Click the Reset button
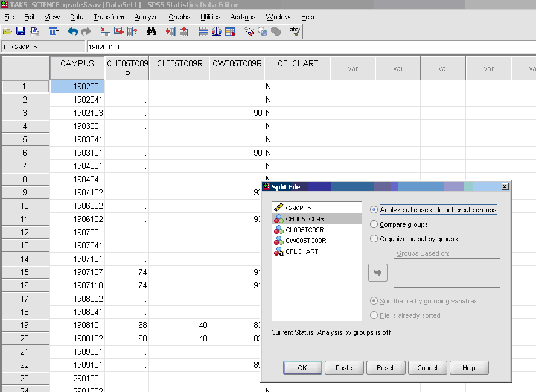This screenshot has height=392, width=536. 385,368
